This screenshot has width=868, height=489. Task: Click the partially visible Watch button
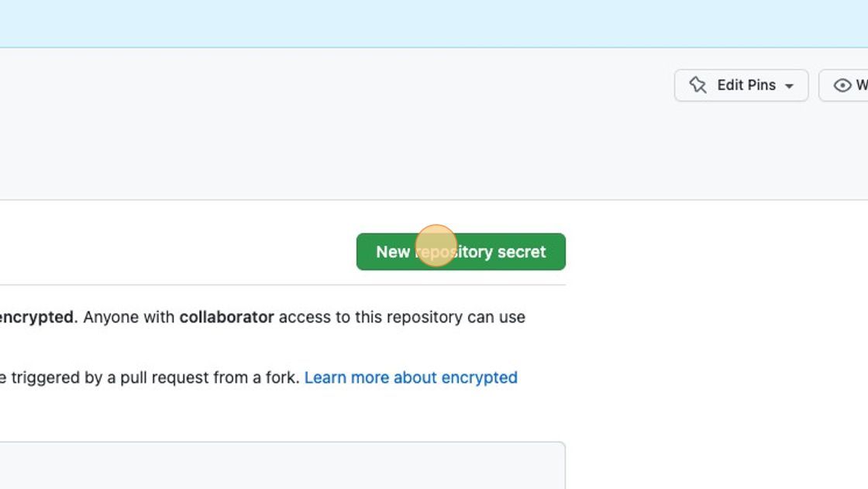point(843,85)
